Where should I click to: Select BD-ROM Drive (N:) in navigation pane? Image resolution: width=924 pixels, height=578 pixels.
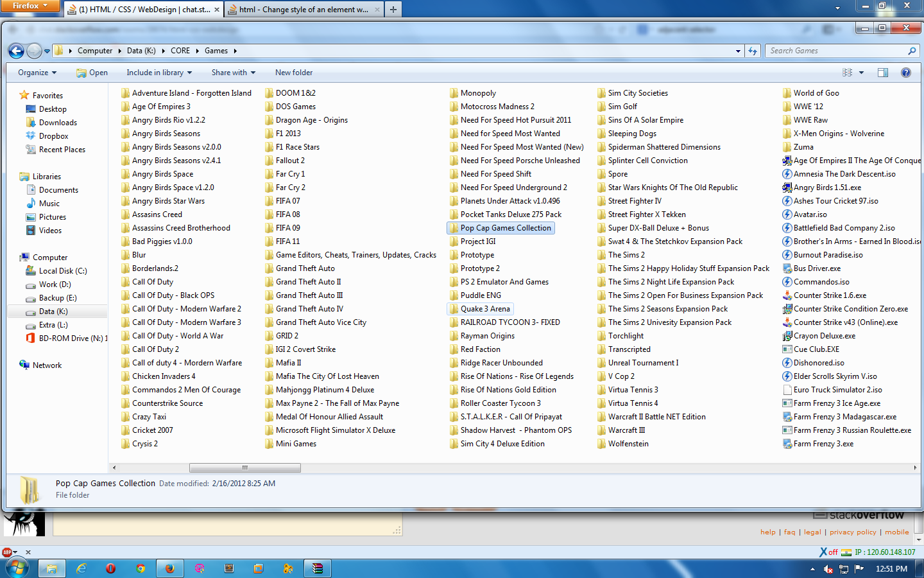pos(66,338)
